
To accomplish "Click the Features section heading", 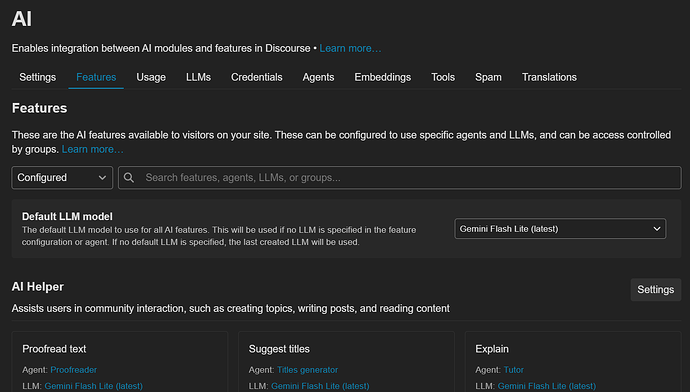I will [x=39, y=108].
